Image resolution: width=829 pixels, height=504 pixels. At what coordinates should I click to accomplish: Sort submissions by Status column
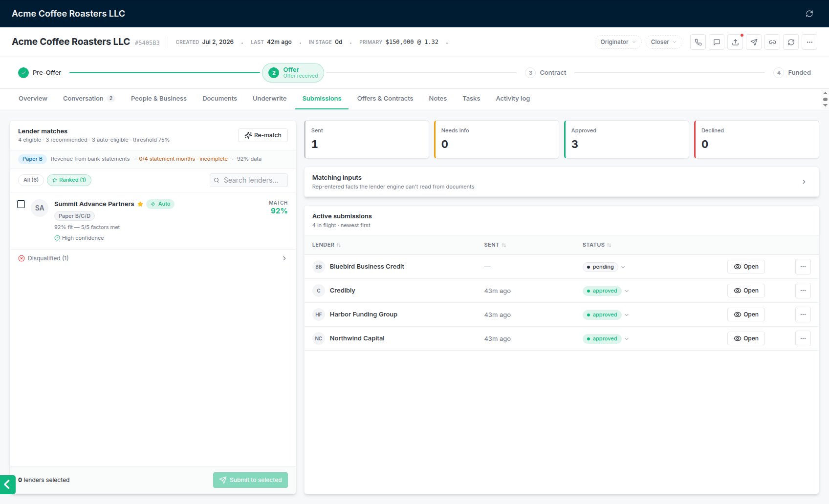(596, 245)
